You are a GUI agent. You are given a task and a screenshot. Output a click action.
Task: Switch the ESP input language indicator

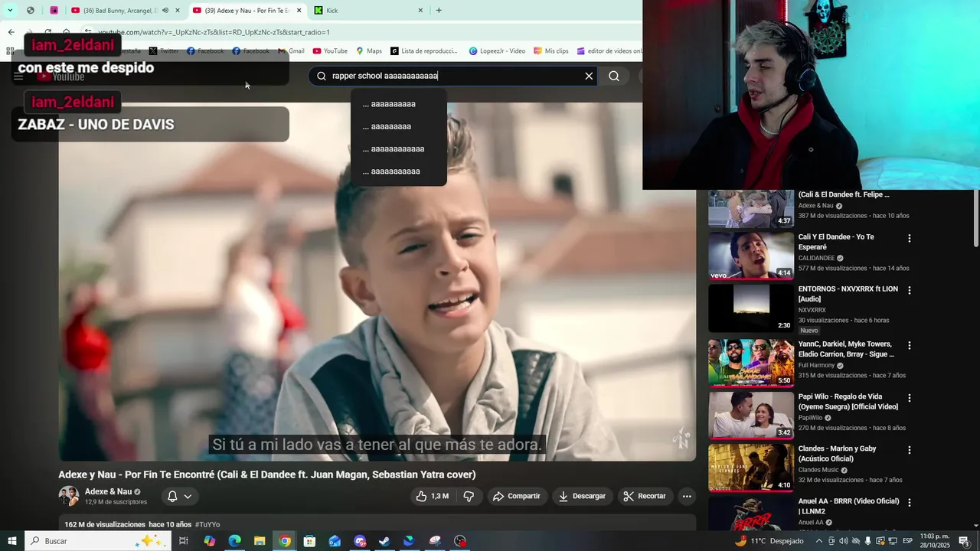[x=908, y=541]
